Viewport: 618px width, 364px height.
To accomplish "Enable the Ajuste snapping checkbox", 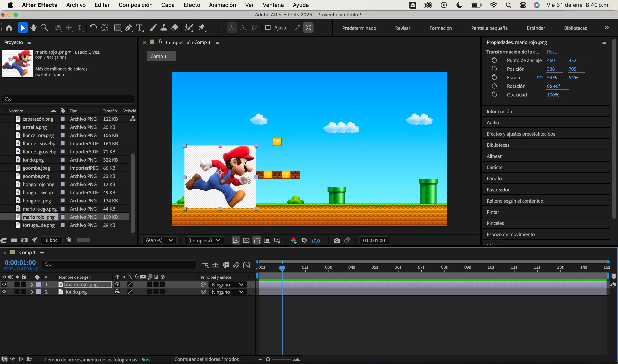I will tap(268, 28).
